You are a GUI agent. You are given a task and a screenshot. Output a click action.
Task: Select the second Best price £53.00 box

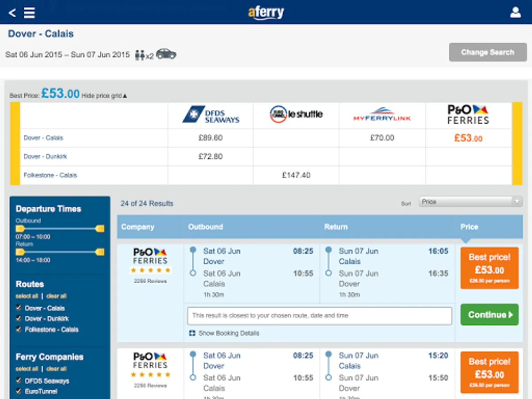(489, 372)
